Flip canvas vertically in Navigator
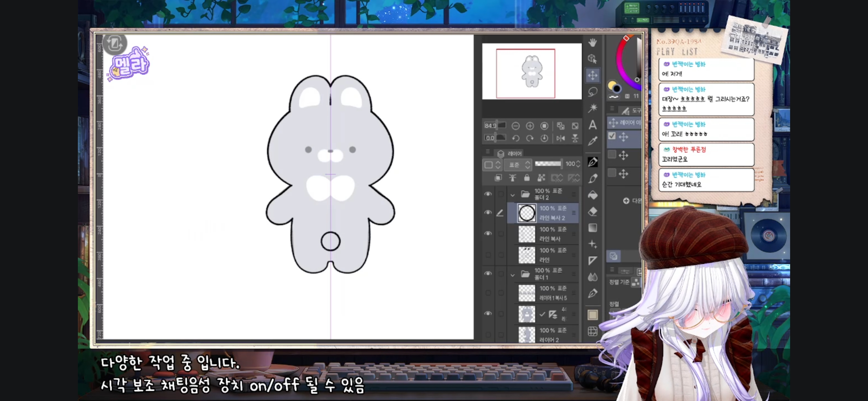The width and height of the screenshot is (868, 401). point(575,138)
